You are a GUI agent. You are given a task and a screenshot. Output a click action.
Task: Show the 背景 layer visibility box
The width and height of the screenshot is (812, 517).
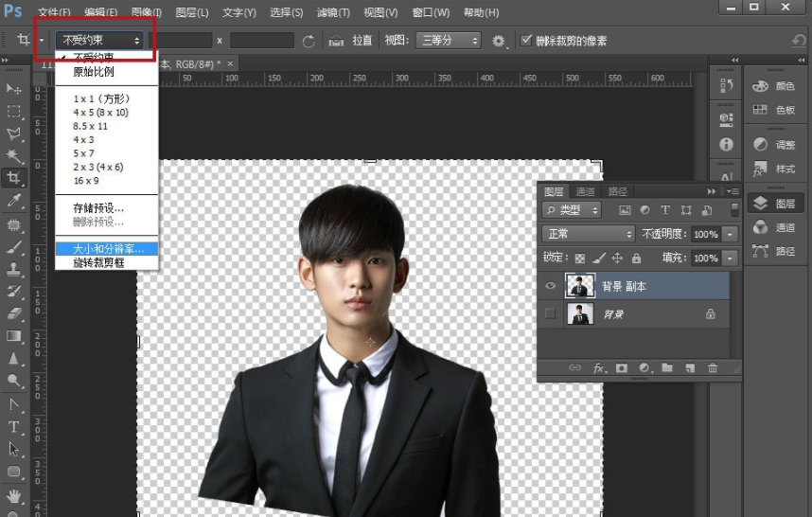coord(550,313)
